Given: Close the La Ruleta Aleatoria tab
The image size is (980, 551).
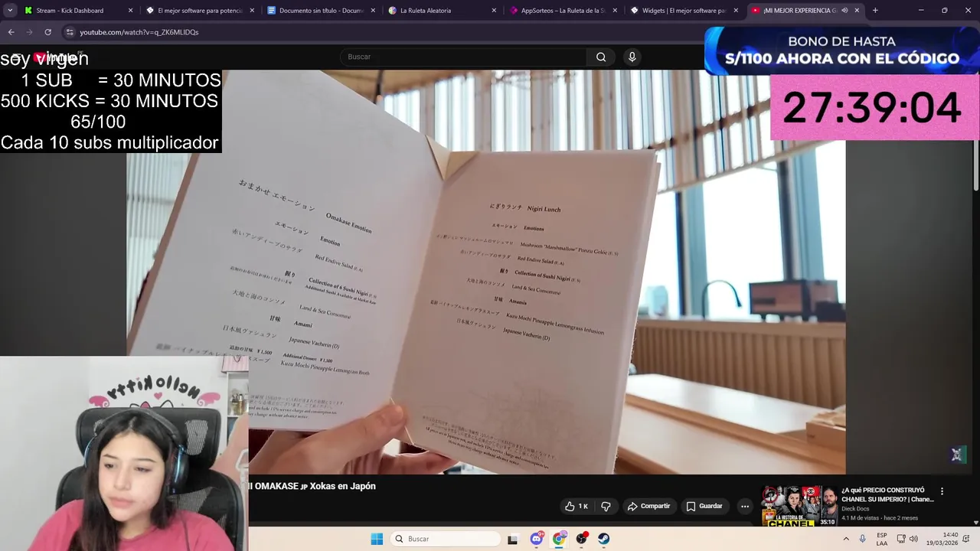Looking at the screenshot, I should pos(494,11).
